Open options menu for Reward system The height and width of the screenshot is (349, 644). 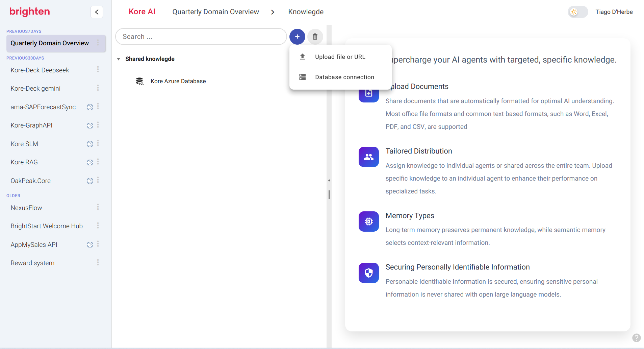point(98,262)
